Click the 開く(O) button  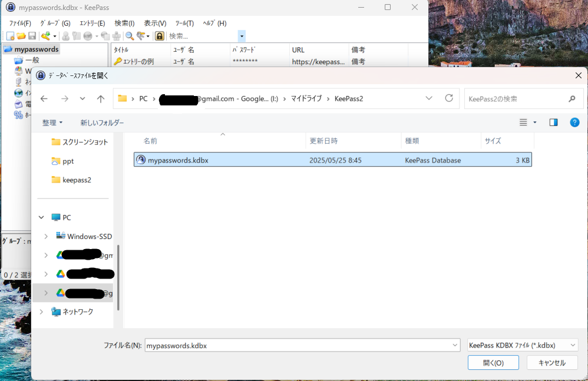(x=493, y=363)
